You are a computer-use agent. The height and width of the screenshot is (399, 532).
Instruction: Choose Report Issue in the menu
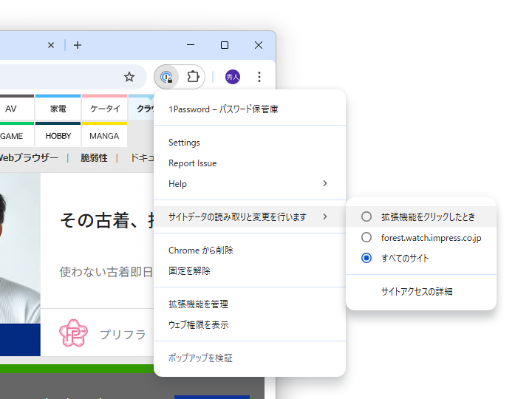point(250,163)
